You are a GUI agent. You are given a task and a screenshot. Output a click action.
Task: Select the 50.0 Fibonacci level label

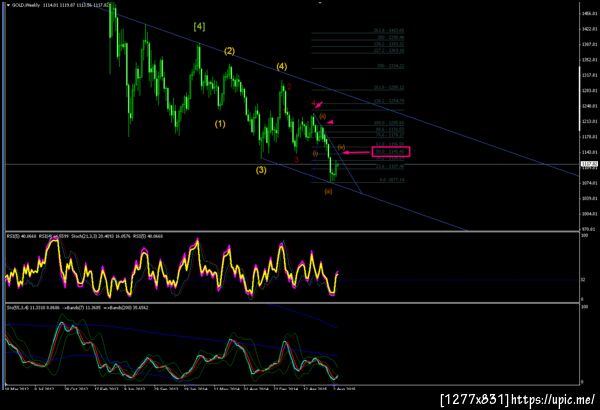[x=390, y=152]
